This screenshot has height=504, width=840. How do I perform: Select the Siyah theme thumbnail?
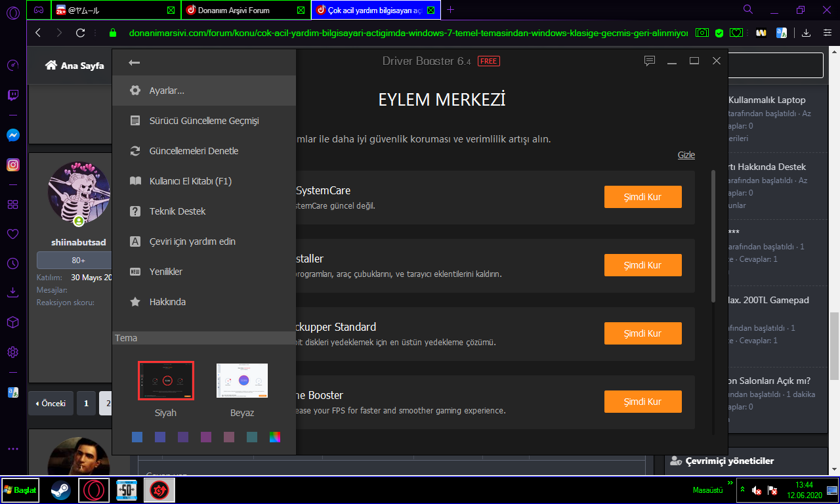(165, 381)
